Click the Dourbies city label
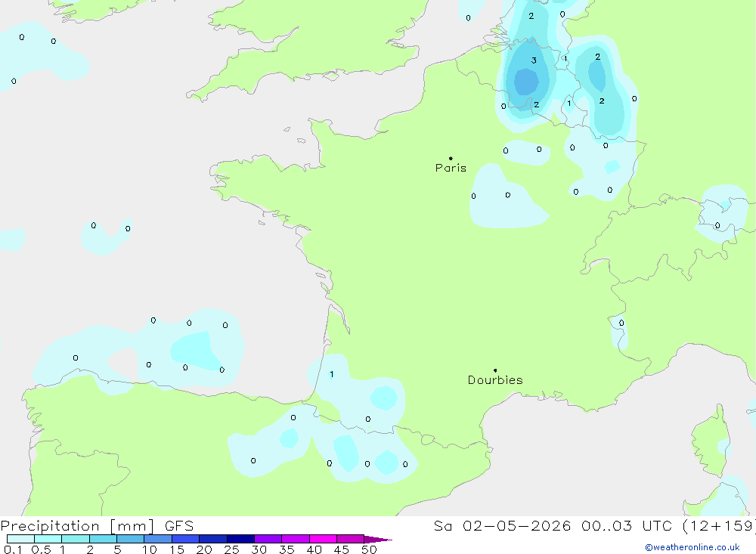The height and width of the screenshot is (554, 756). [x=495, y=380]
